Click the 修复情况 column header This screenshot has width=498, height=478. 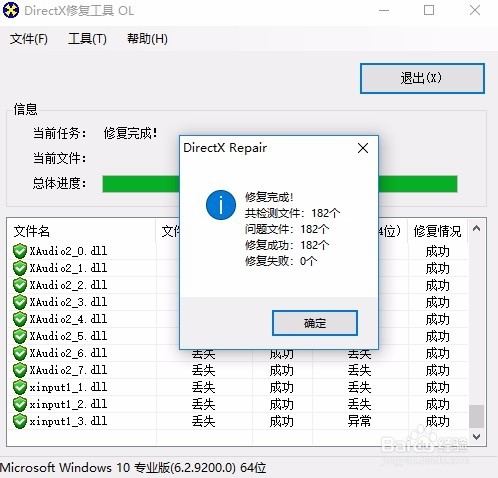[x=437, y=231]
